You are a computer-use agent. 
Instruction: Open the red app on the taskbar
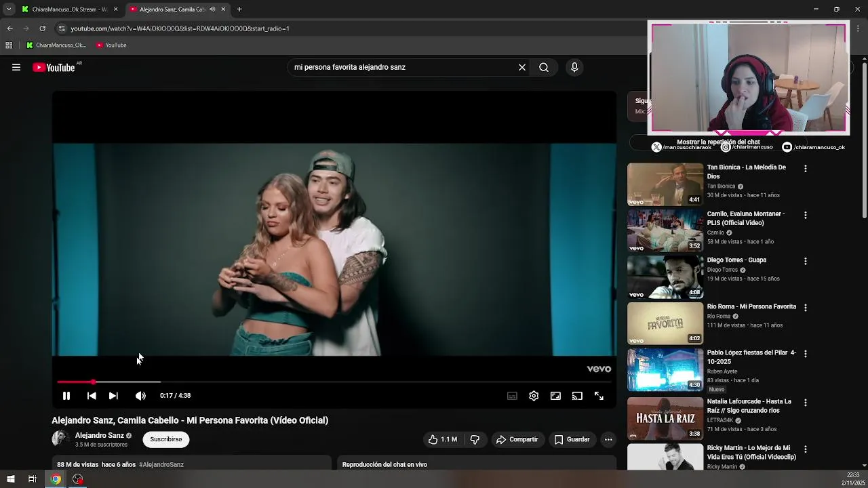click(x=78, y=479)
